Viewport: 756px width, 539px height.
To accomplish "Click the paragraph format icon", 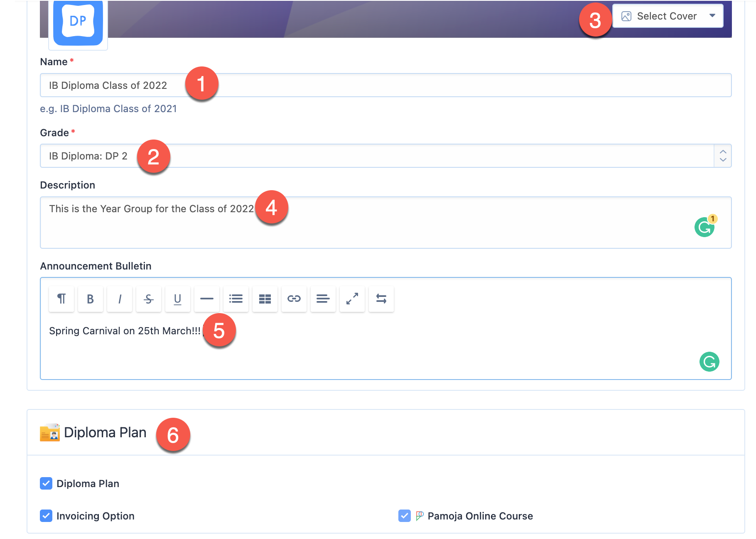I will (61, 299).
